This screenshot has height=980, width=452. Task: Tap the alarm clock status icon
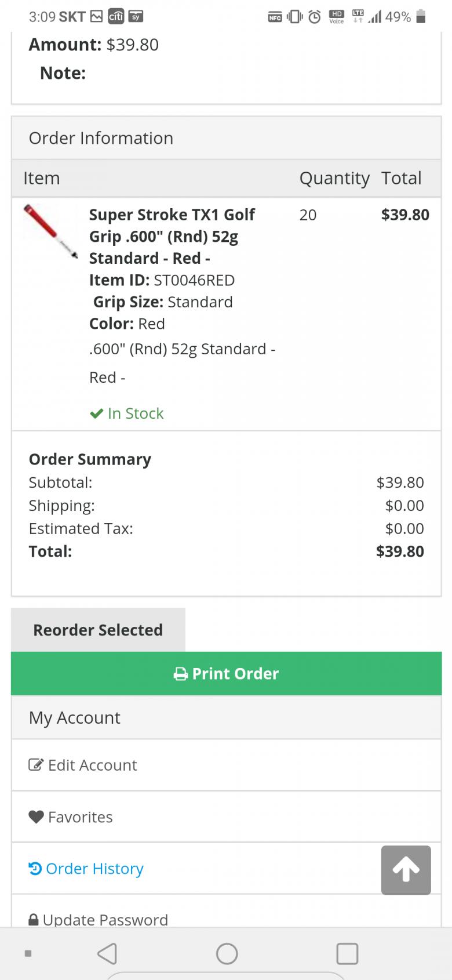[x=314, y=17]
